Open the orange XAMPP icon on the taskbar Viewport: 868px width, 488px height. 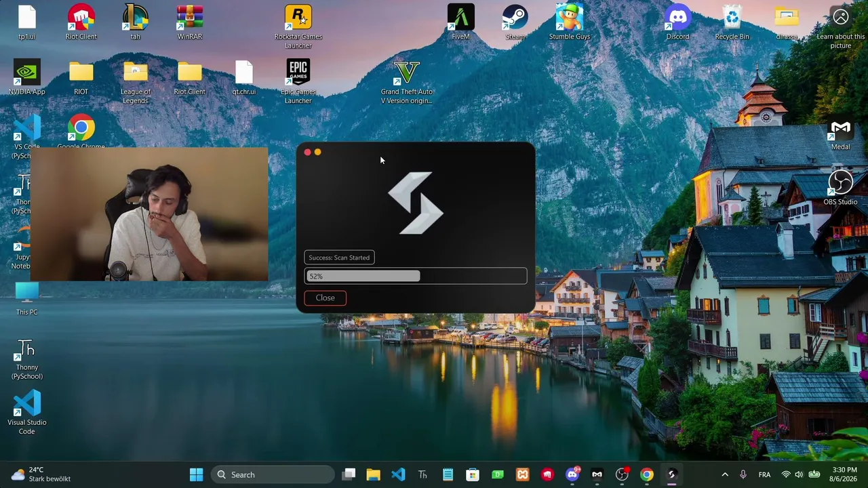click(522, 474)
